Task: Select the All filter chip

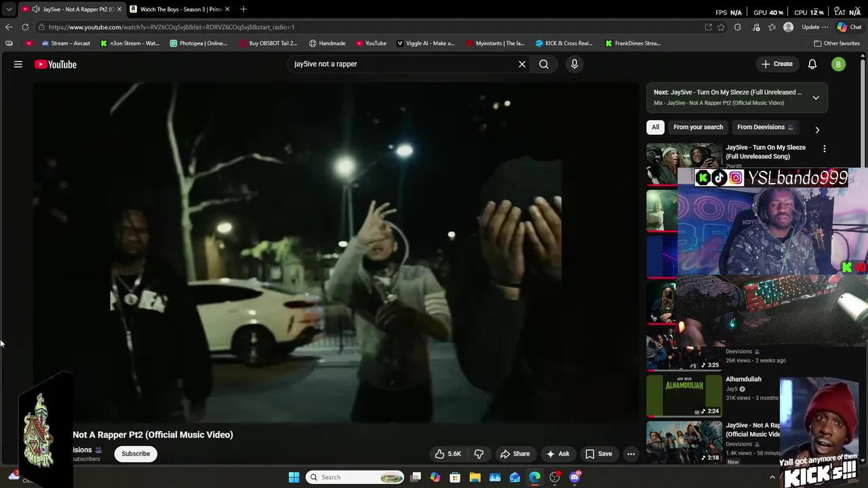Action: 655,127
